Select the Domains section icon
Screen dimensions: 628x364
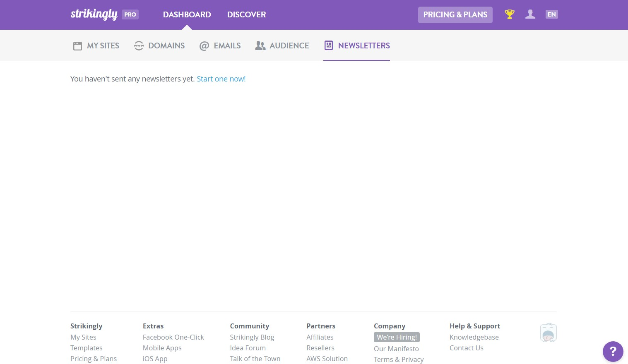(x=139, y=45)
